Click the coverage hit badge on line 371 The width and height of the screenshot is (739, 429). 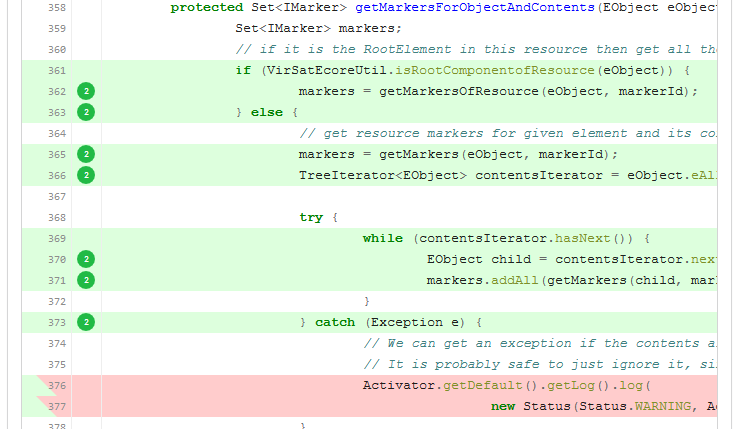[x=86, y=280]
